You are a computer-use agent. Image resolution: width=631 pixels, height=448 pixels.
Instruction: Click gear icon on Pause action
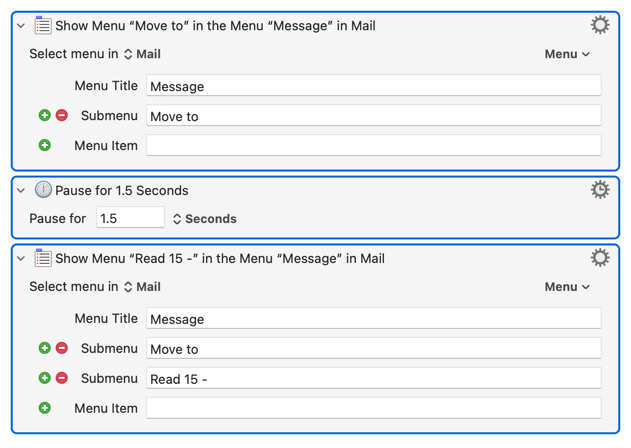click(x=600, y=189)
